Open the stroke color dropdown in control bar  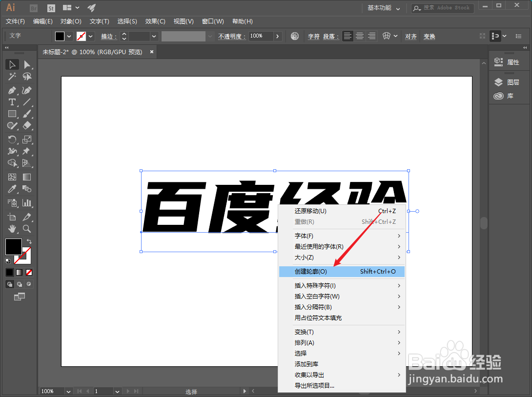click(x=91, y=36)
